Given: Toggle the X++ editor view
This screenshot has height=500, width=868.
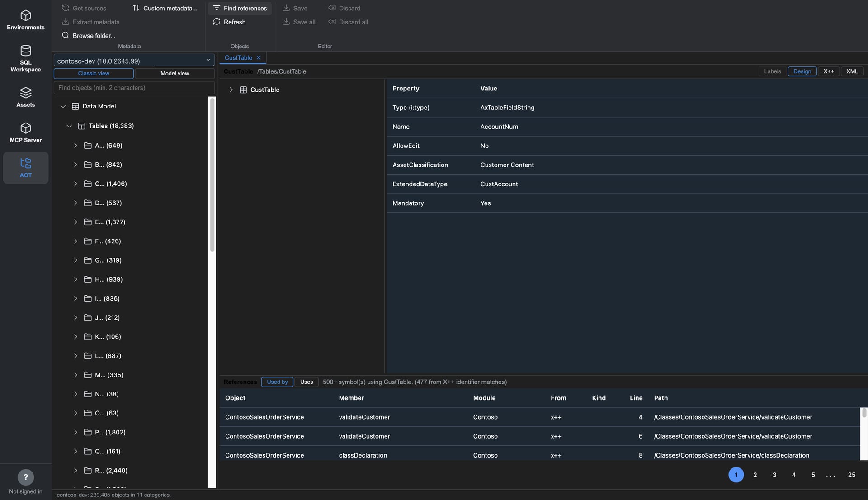Looking at the screenshot, I should click(x=828, y=71).
